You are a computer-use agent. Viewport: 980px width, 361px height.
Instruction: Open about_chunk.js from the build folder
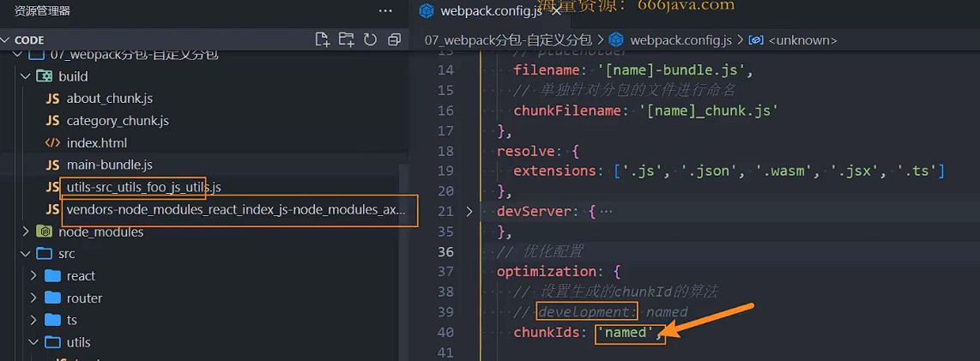[109, 99]
